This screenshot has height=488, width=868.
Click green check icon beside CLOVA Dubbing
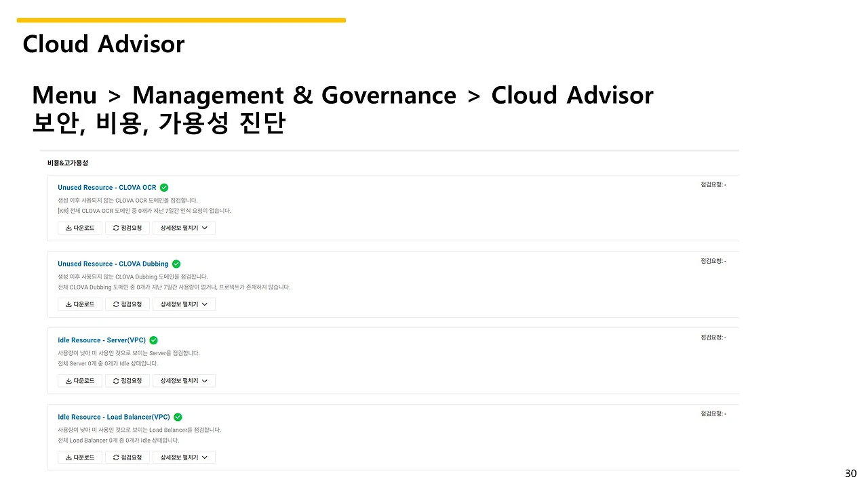176,264
